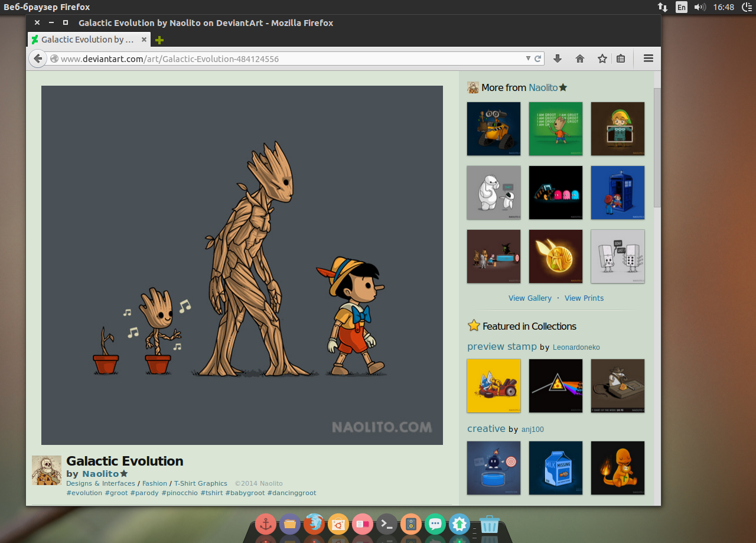This screenshot has width=756, height=543.
Task: Open Designs & Interfaces category link
Action: point(100,483)
